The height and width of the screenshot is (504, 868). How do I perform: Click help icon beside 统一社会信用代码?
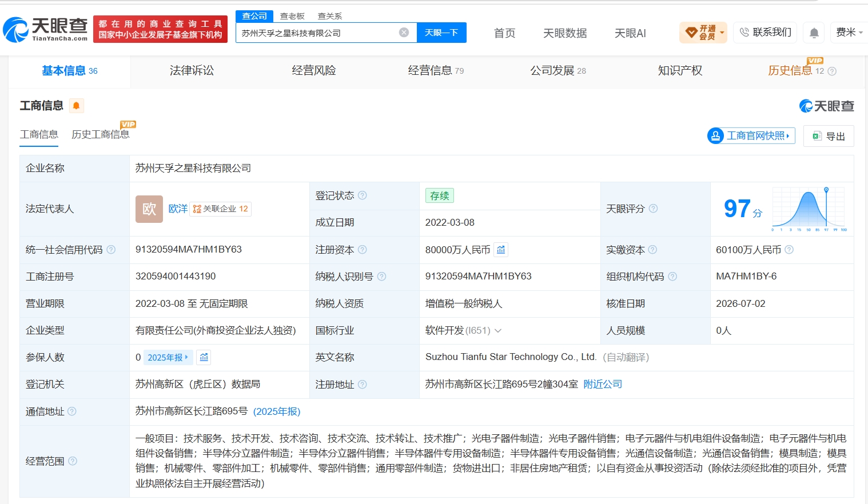point(111,250)
